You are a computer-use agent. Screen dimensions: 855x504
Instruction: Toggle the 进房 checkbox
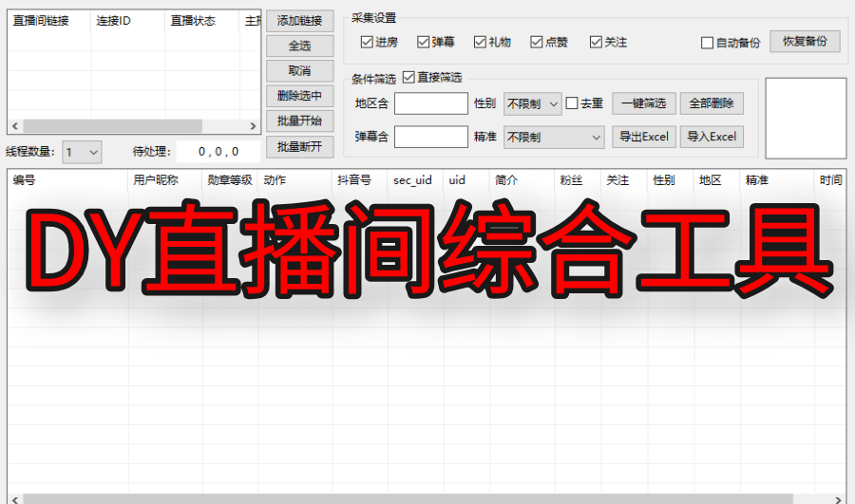367,43
